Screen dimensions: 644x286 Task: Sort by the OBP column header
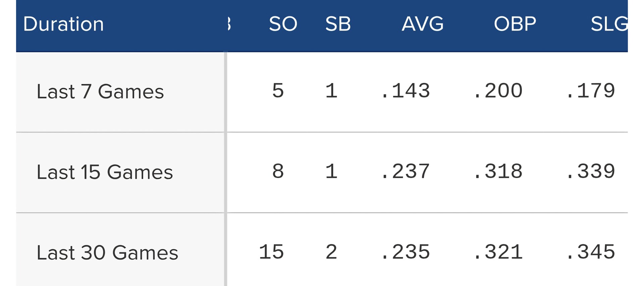pos(515,24)
